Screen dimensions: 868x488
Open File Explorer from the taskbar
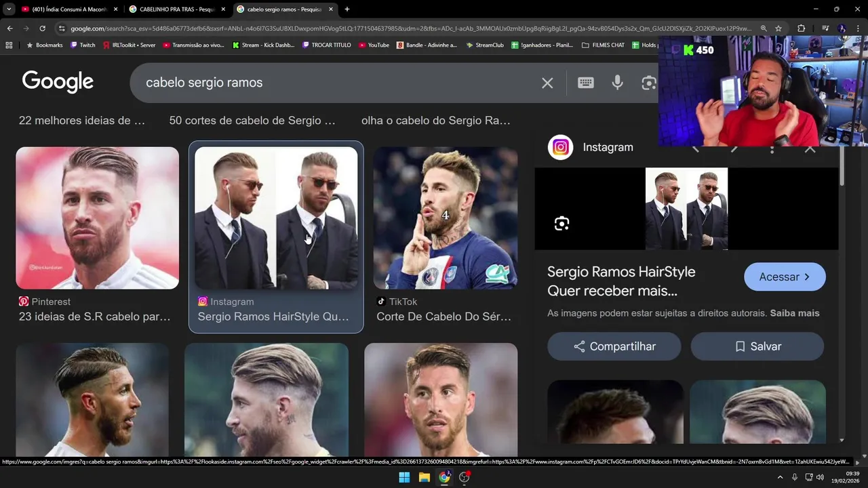coord(424,477)
